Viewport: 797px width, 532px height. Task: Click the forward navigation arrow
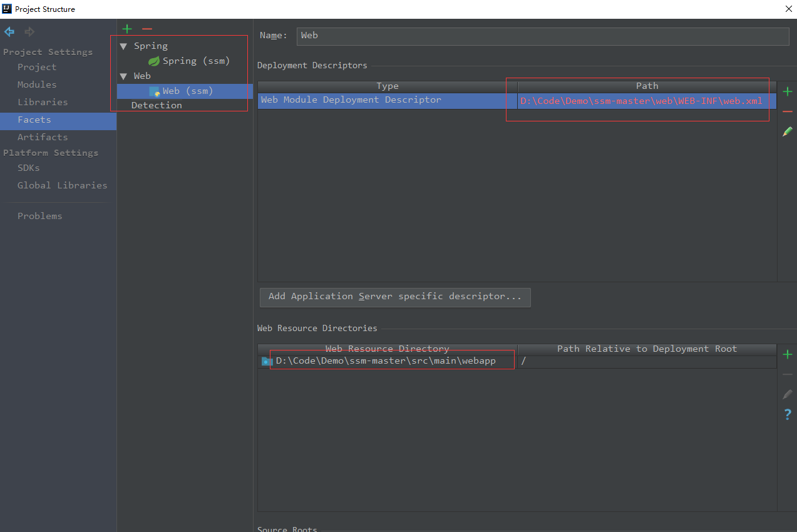(29, 31)
